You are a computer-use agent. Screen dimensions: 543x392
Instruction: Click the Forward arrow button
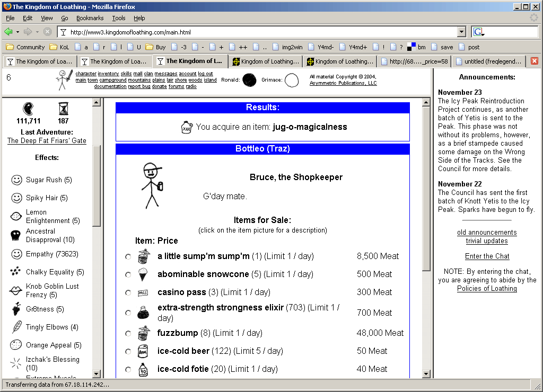coord(28,32)
